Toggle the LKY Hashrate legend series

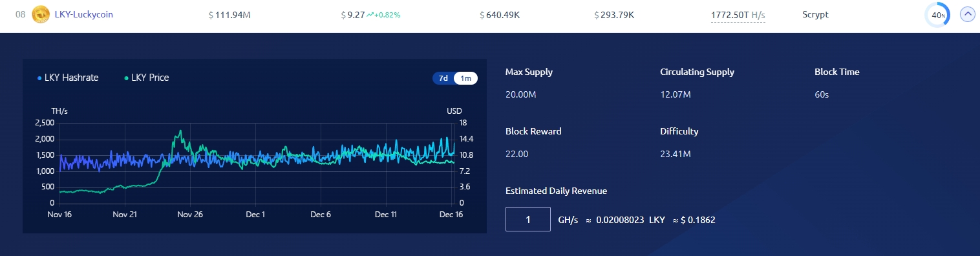tap(68, 78)
